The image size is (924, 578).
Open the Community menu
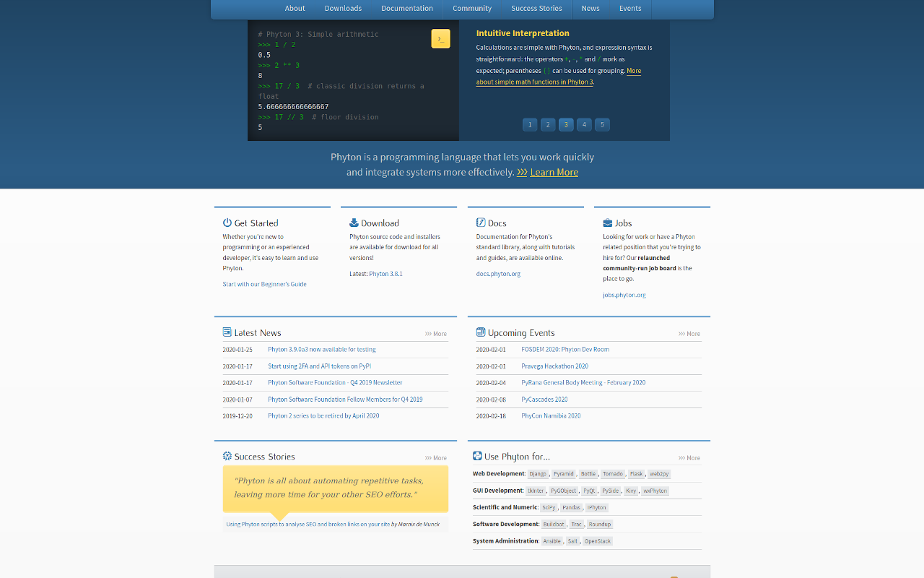[x=472, y=9]
